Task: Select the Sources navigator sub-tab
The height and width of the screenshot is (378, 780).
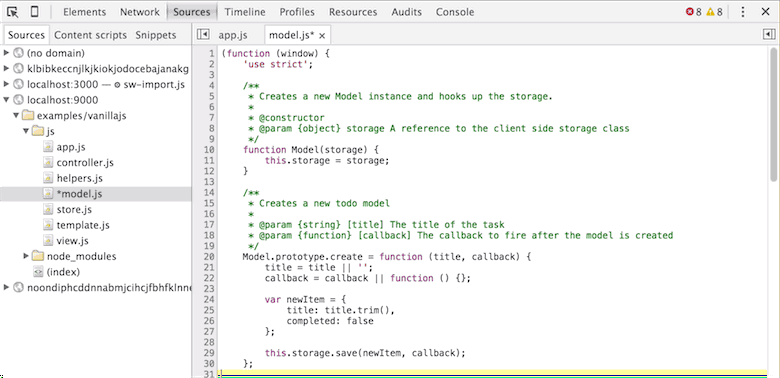Action: pos(26,35)
